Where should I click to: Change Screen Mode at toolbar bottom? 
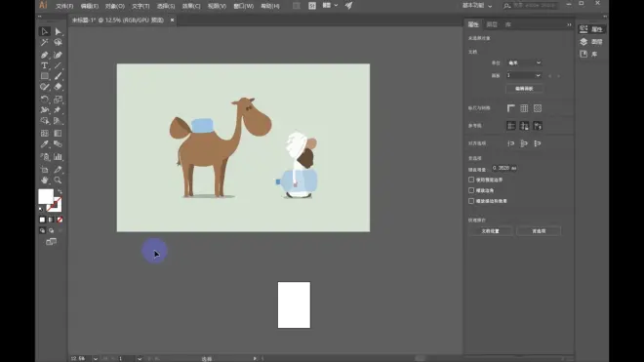51,242
